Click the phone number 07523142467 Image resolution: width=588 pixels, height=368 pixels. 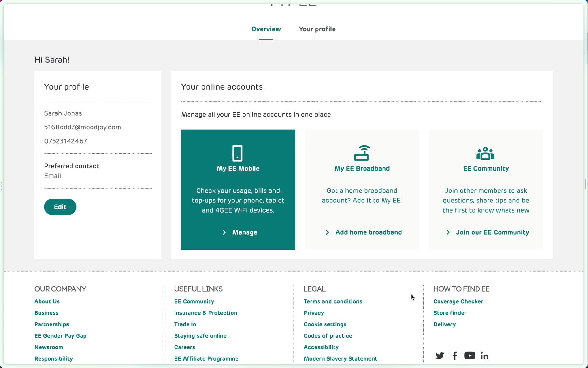[66, 141]
